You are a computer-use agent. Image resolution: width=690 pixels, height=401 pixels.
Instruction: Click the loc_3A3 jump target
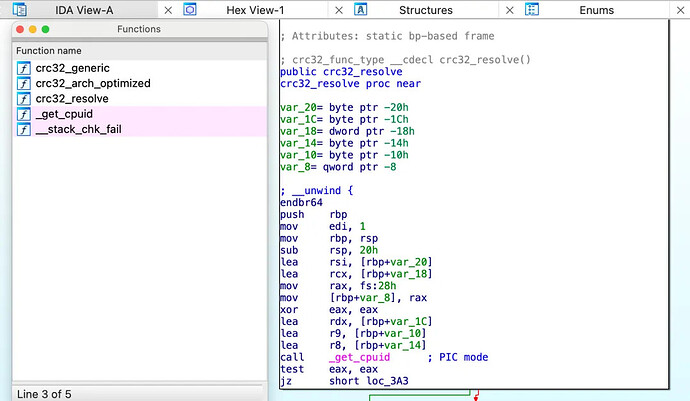click(388, 381)
